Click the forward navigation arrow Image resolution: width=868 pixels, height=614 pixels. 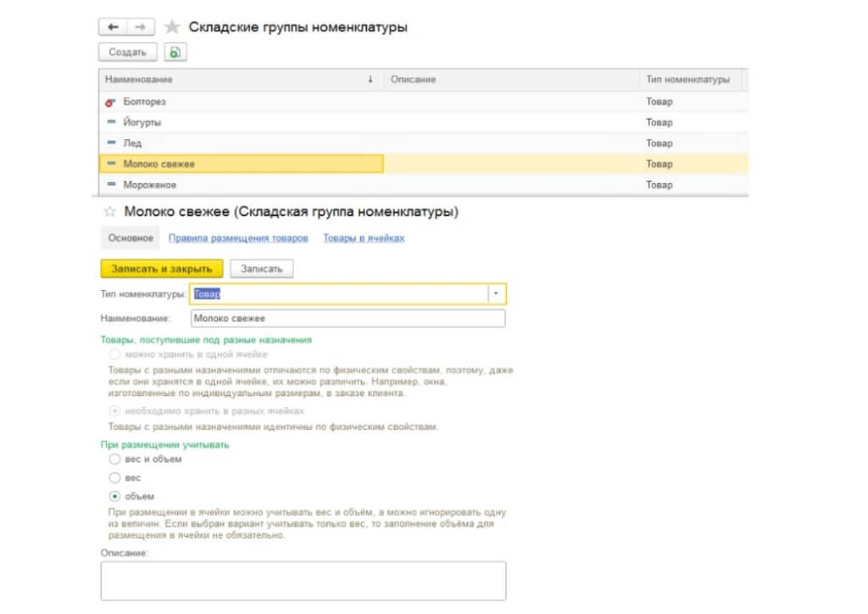coord(138,25)
